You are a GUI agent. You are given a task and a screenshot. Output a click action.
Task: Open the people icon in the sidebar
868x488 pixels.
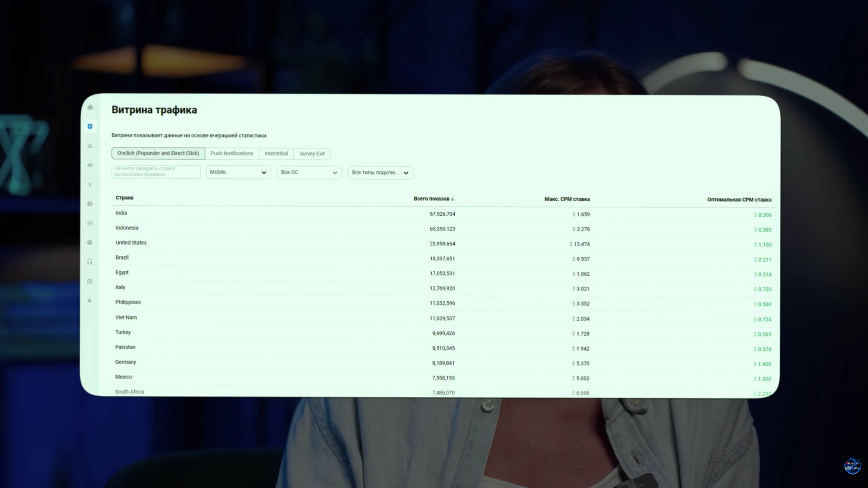[x=90, y=146]
